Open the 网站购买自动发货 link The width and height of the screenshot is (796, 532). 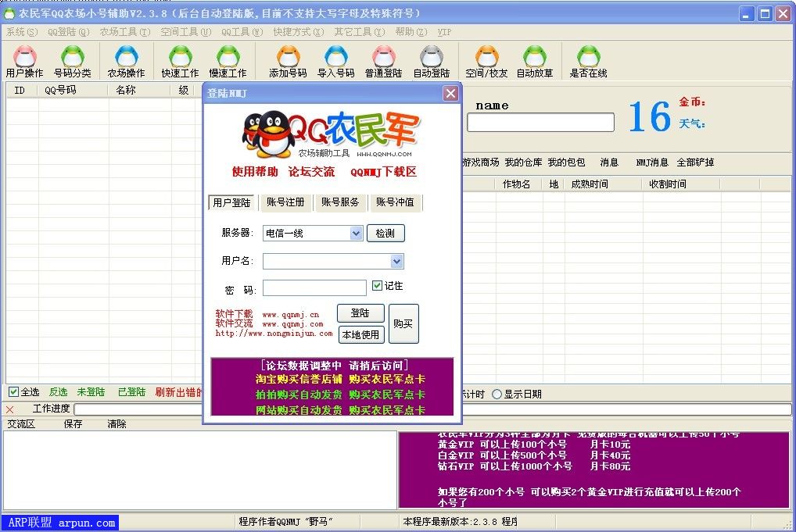[299, 410]
